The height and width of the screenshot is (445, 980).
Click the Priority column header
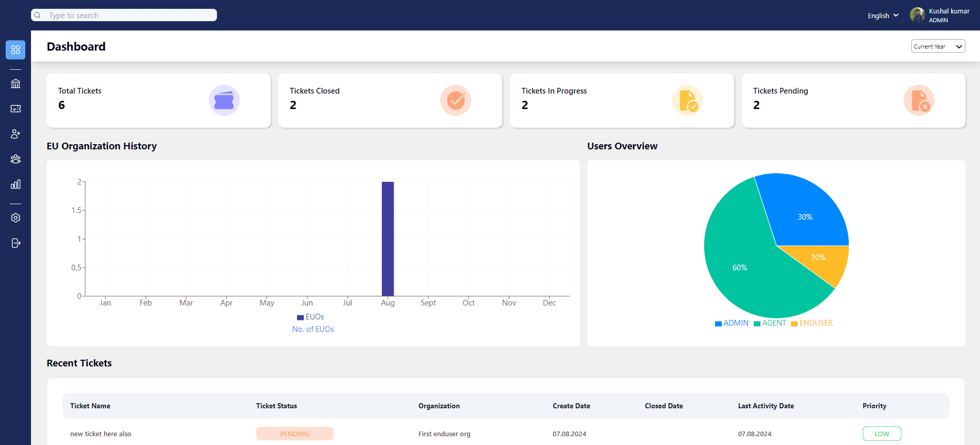coord(874,406)
